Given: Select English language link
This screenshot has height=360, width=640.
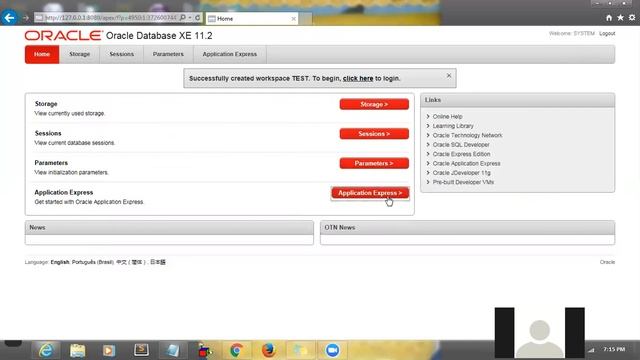Looking at the screenshot, I should click(x=60, y=262).
